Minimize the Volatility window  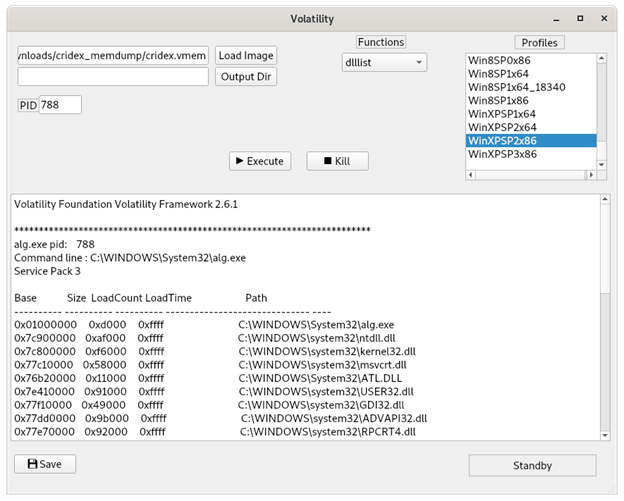[x=556, y=19]
